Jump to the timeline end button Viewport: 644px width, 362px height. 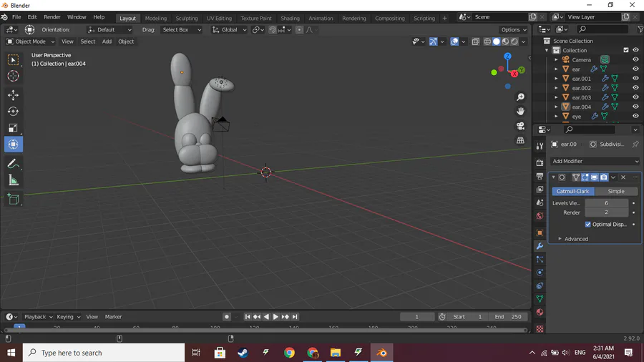[295, 317]
